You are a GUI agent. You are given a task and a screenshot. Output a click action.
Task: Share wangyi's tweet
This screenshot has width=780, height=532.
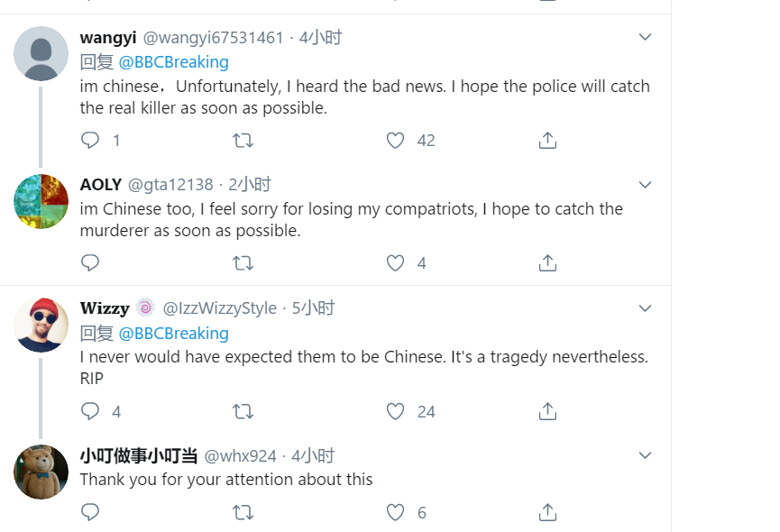tap(547, 140)
